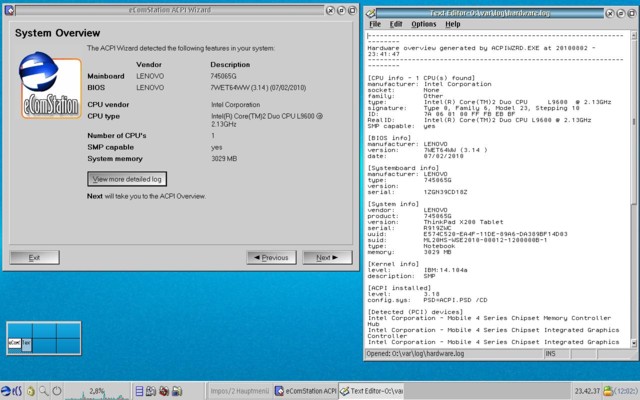Open the Edit menu in Text Editor

point(396,24)
